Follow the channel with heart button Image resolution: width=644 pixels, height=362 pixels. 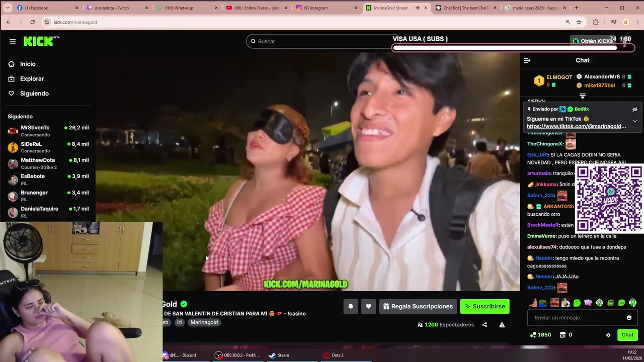[x=368, y=306]
